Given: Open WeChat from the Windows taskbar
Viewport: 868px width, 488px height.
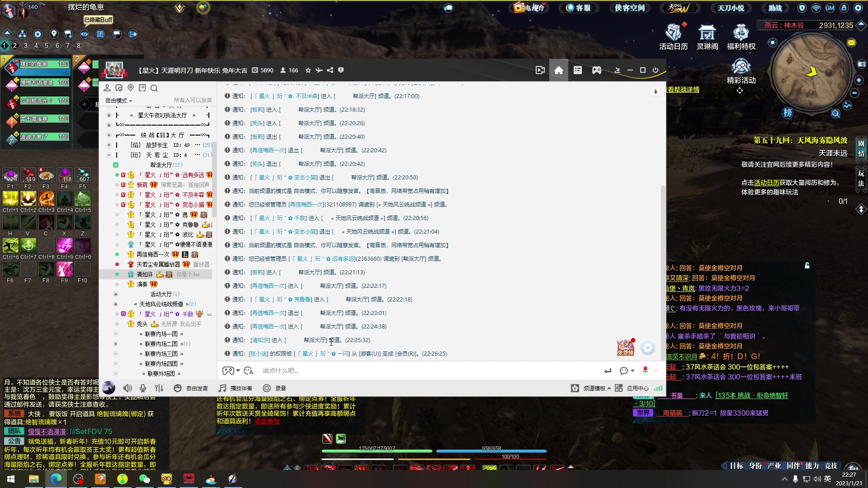Looking at the screenshot, I should [x=145, y=479].
